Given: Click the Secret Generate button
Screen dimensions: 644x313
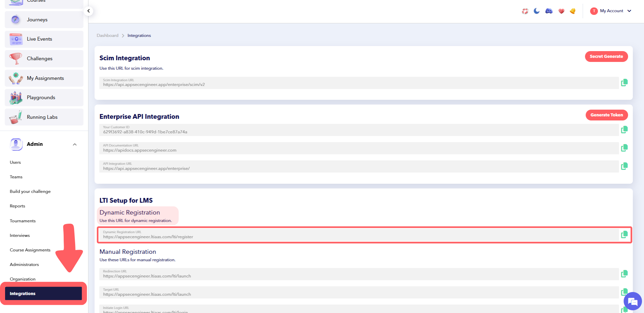Looking at the screenshot, I should click(606, 56).
